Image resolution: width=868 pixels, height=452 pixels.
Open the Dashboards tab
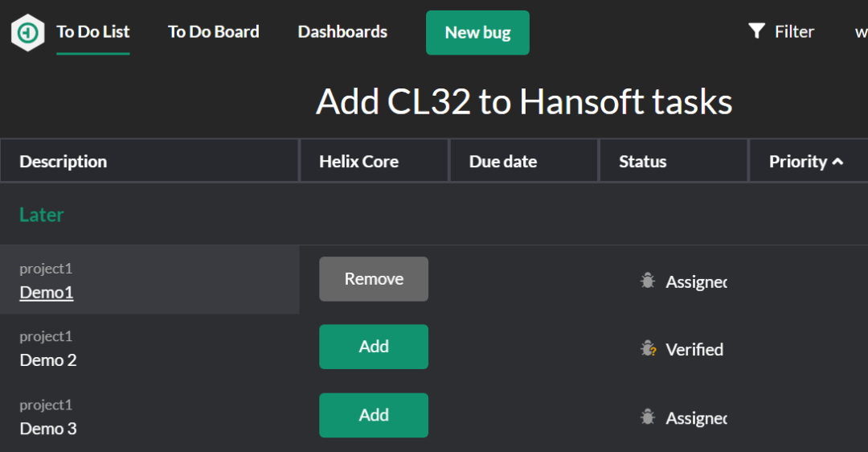click(x=342, y=32)
